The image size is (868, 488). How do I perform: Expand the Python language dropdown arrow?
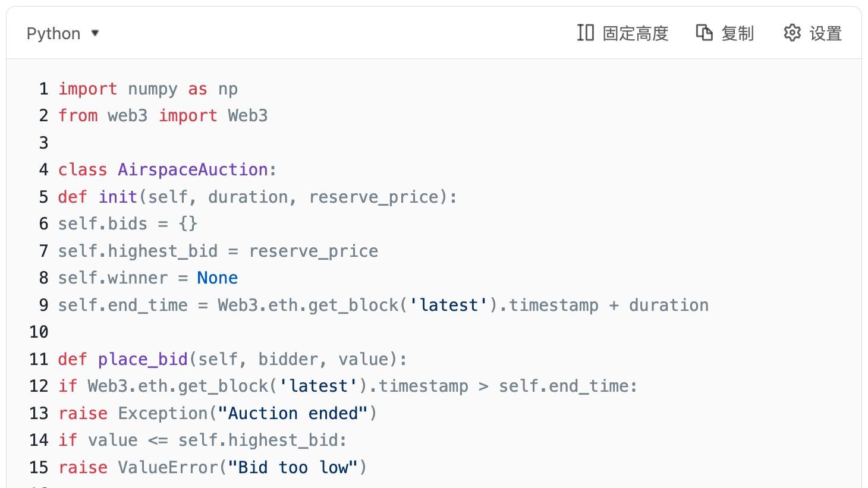[x=95, y=33]
